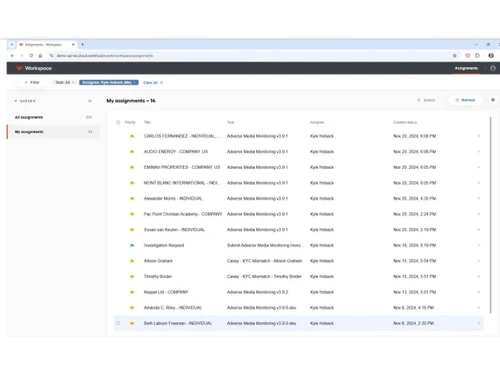The width and height of the screenshot is (500, 375).
Task: Click 'Adverse Media Monitoring v3.8.2' task cell
Action: tap(257, 292)
